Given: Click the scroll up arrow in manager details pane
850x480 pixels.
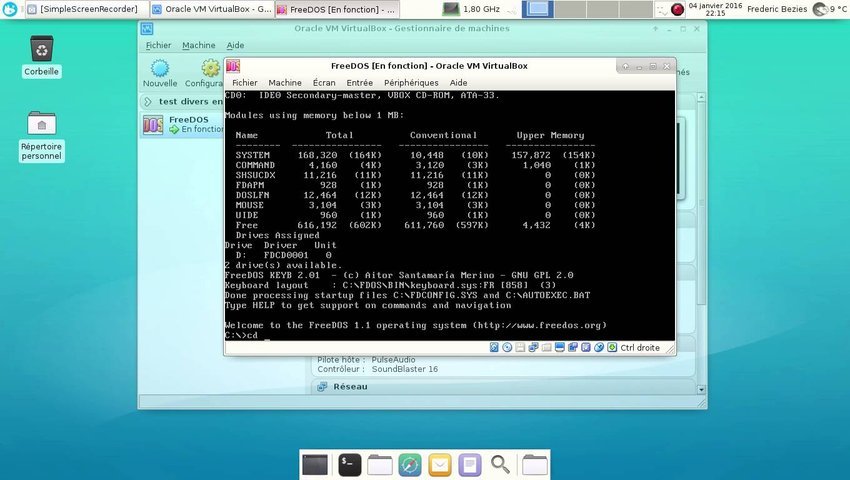Looking at the screenshot, I should pos(701,98).
